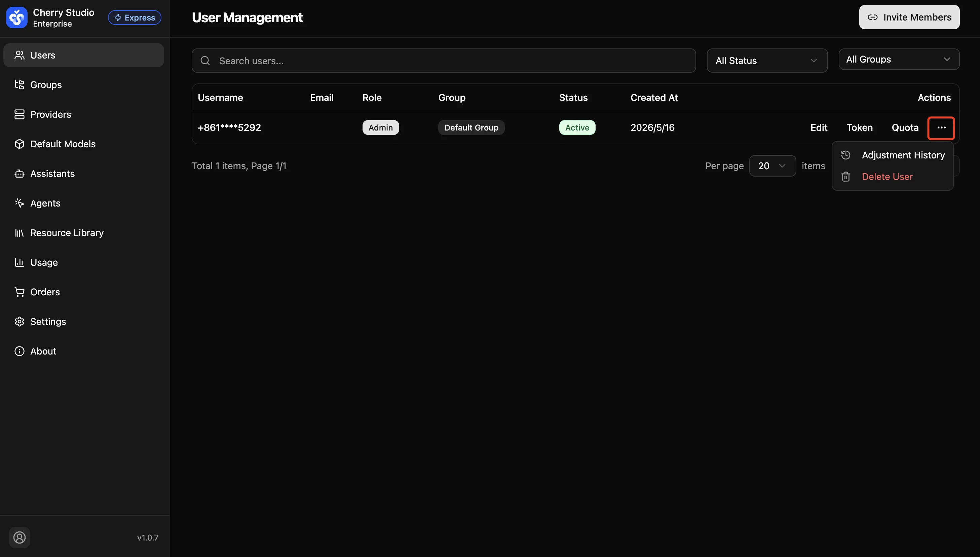Click Edit for user +861****5292
The width and height of the screenshot is (980, 557).
819,128
